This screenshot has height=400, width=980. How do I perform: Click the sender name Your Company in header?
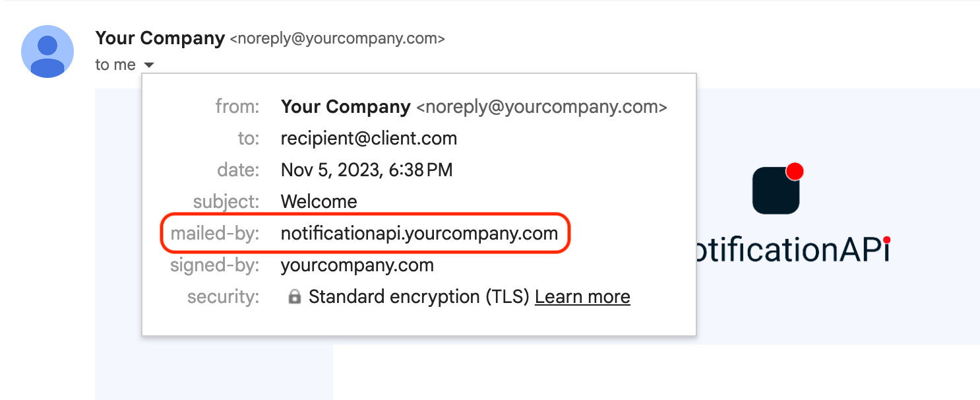pyautogui.click(x=160, y=38)
